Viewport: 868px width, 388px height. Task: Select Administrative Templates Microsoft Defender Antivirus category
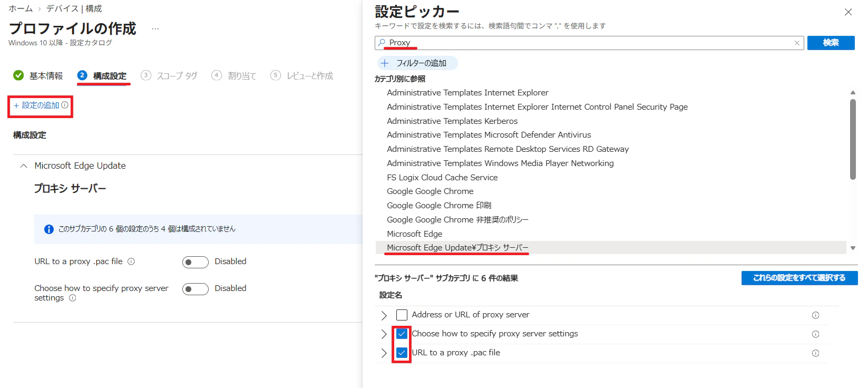(489, 135)
